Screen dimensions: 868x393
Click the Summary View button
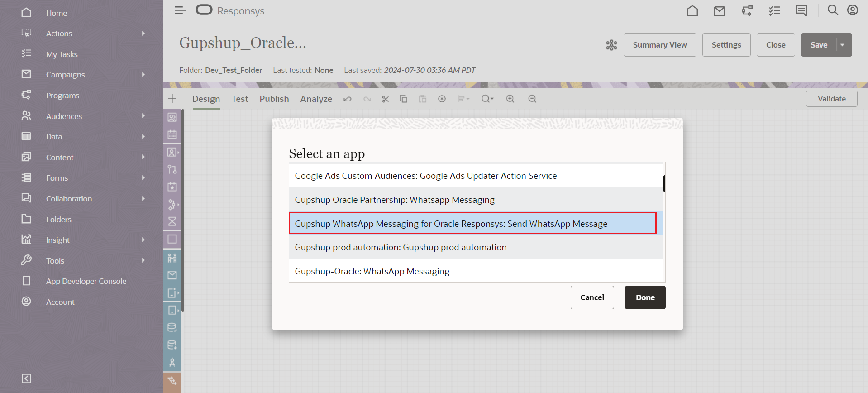[660, 45]
